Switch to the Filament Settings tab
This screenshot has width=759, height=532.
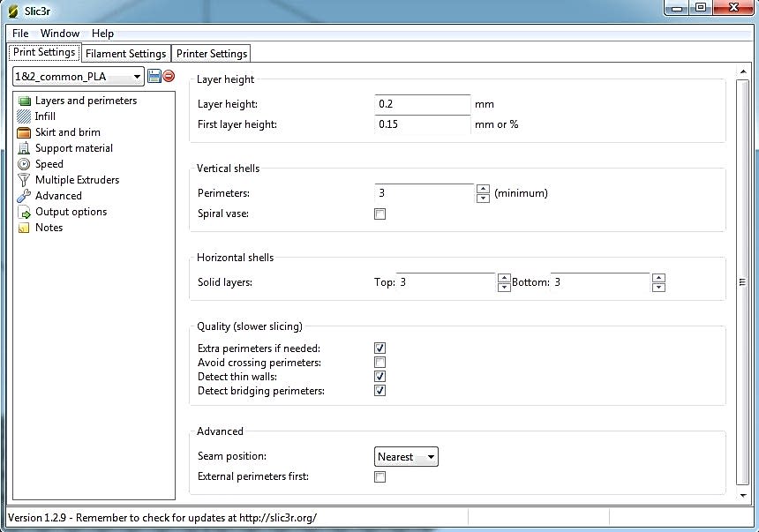(x=125, y=54)
